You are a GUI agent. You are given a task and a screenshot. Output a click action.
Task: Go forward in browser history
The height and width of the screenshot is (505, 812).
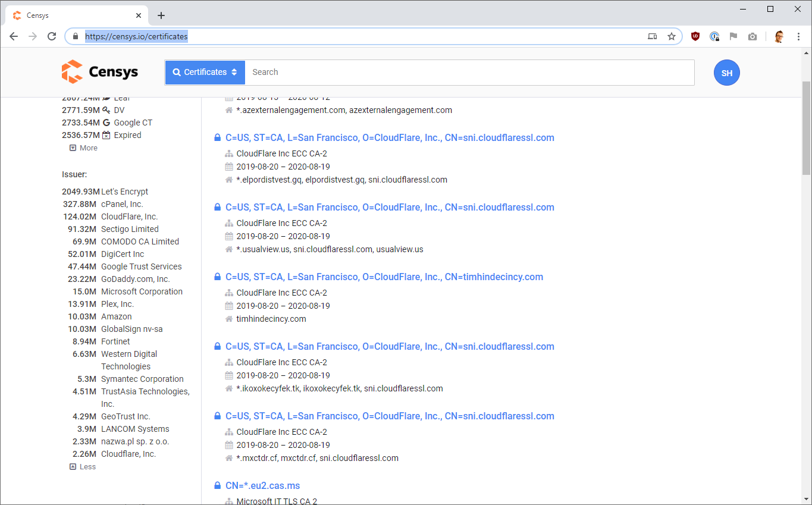tap(33, 36)
